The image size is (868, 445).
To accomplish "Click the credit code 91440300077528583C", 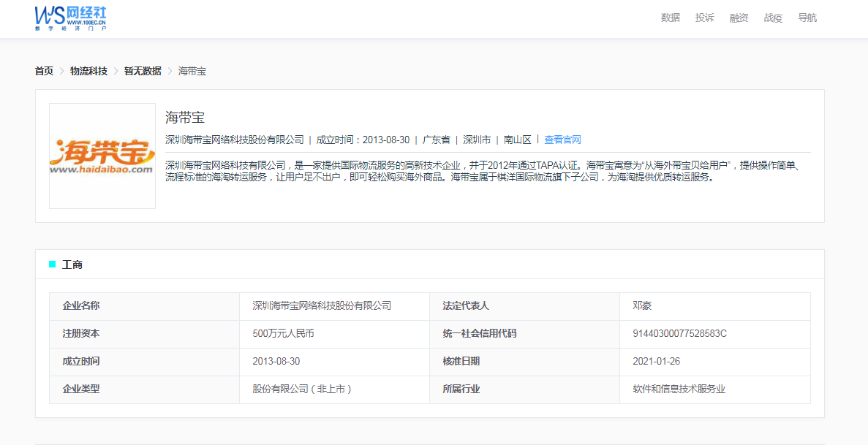I will click(x=680, y=334).
